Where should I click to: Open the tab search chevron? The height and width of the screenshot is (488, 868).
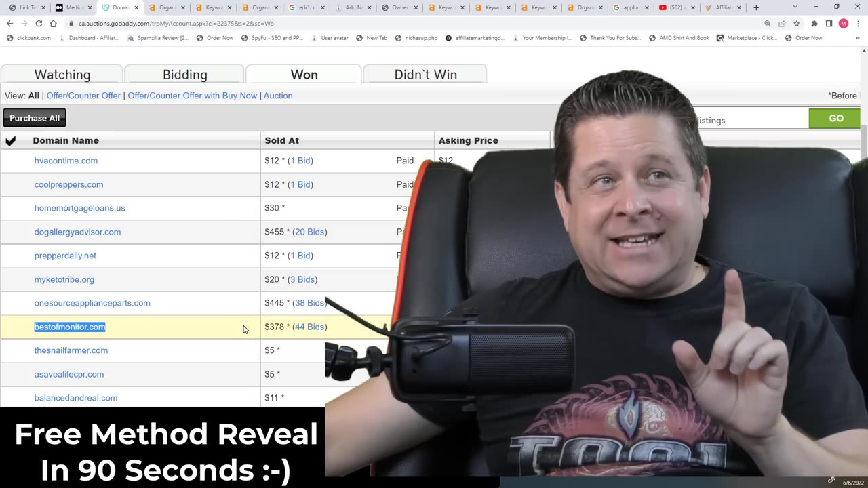795,7
